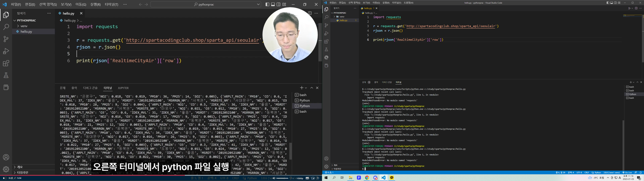Open Microsoft Edge Tools in right activity bar
This screenshot has height=181, width=644.
point(326,57)
